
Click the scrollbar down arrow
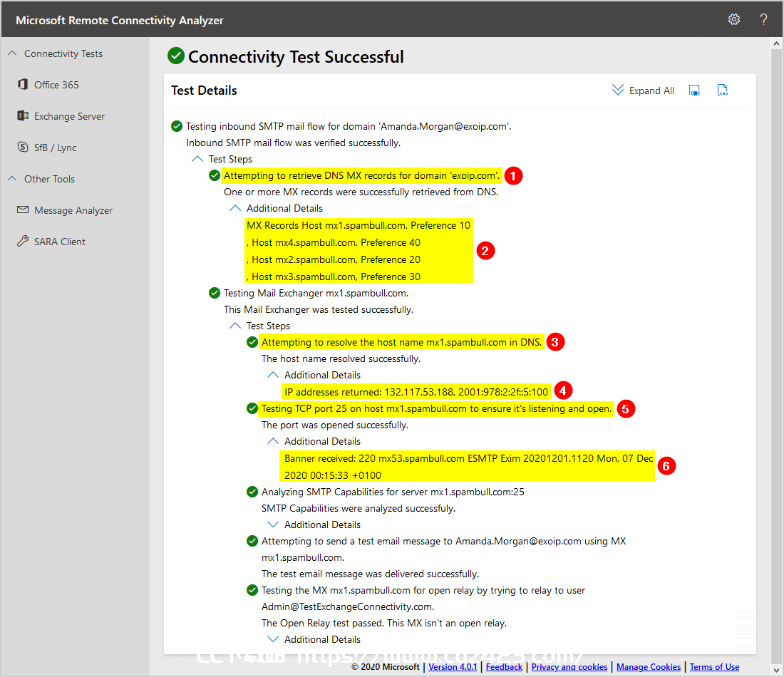tap(776, 670)
